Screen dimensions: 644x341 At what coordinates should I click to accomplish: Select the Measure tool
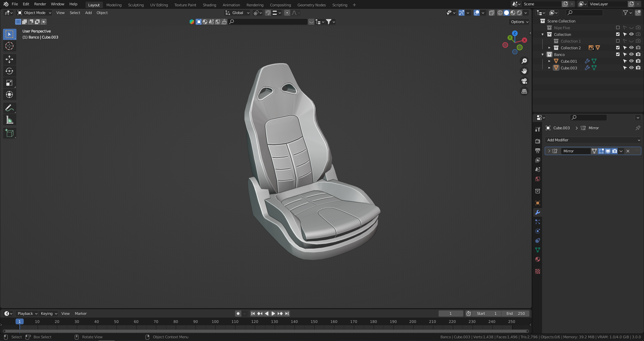point(9,120)
